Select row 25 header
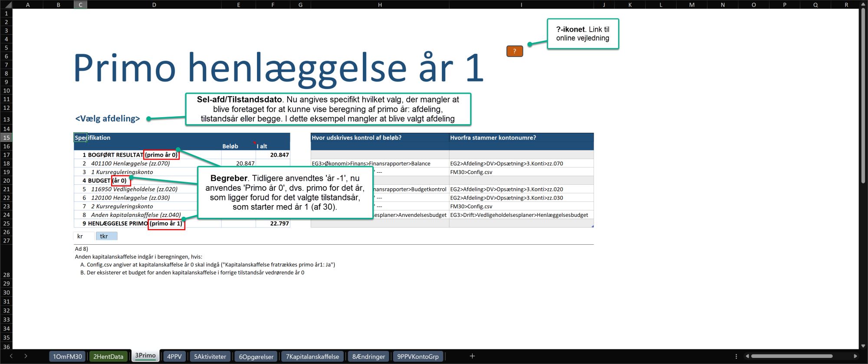Viewport: 868px width, 364px height. [x=6, y=223]
